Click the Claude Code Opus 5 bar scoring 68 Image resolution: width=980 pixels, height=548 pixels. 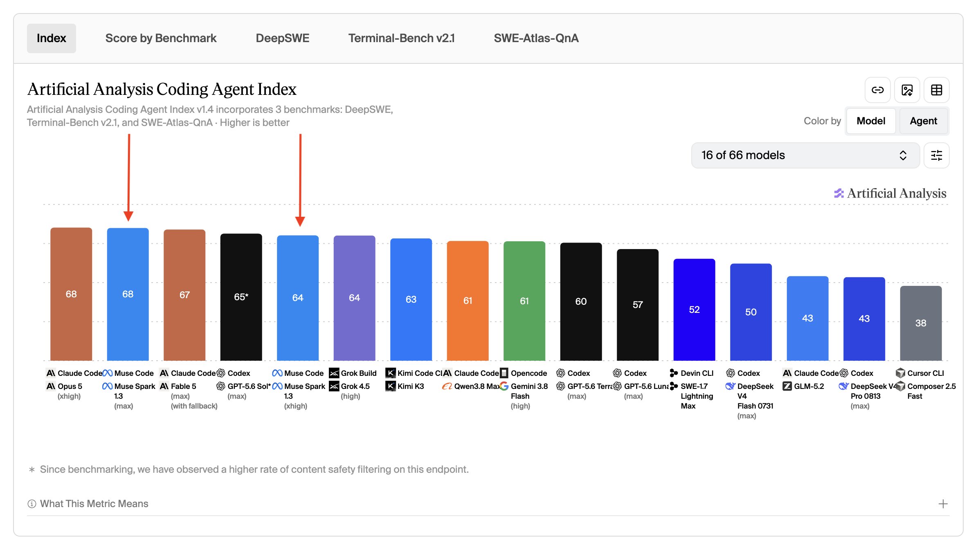coord(71,294)
